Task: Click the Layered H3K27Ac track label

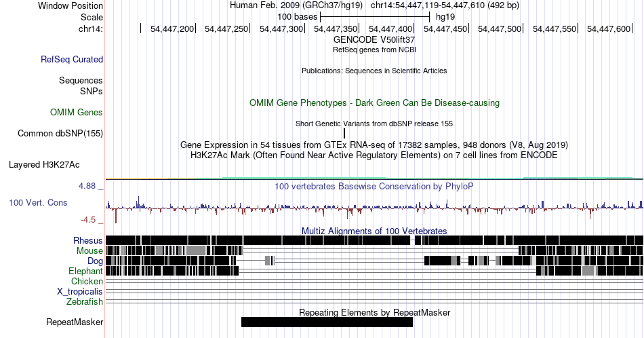Action: pos(44,164)
